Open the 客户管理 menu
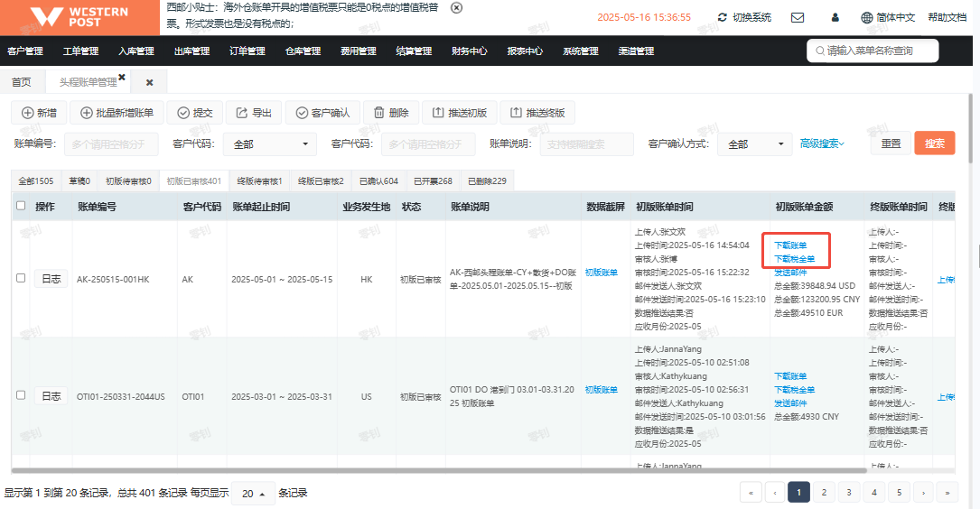Screen dimensions: 980x509 click(x=25, y=51)
